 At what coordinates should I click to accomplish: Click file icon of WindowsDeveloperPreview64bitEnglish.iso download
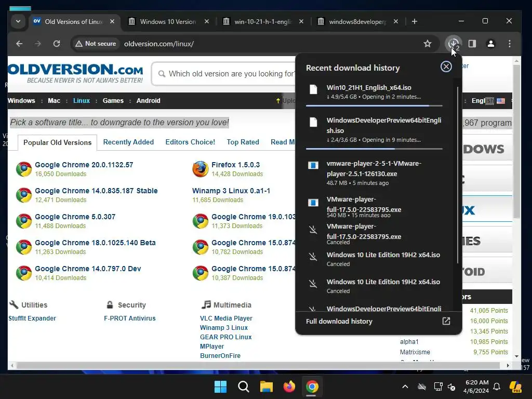[x=313, y=122]
